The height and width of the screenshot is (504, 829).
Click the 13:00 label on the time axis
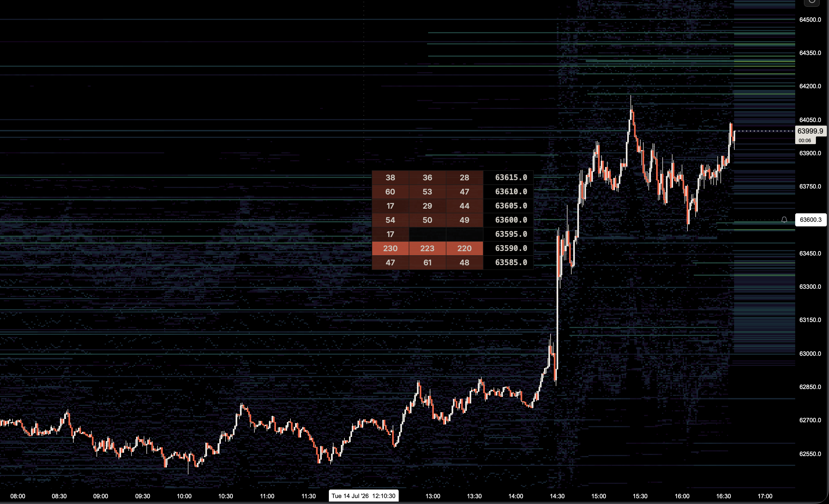point(433,496)
